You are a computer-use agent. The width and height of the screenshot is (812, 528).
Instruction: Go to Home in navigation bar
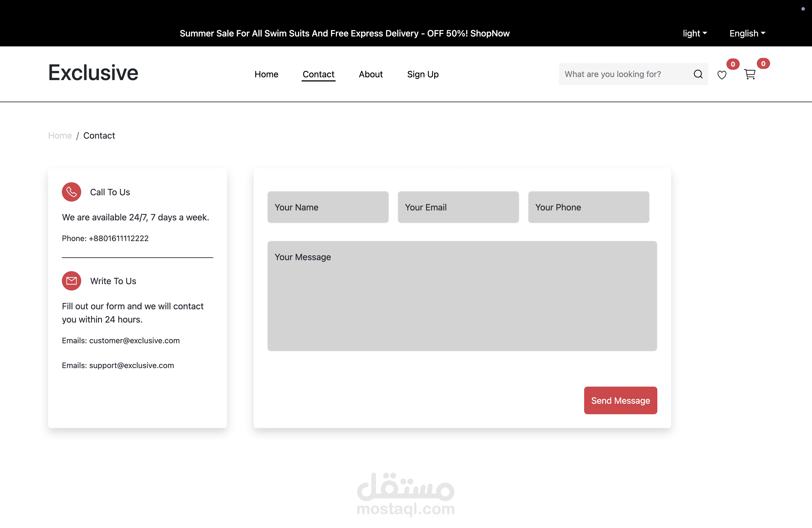click(x=266, y=74)
